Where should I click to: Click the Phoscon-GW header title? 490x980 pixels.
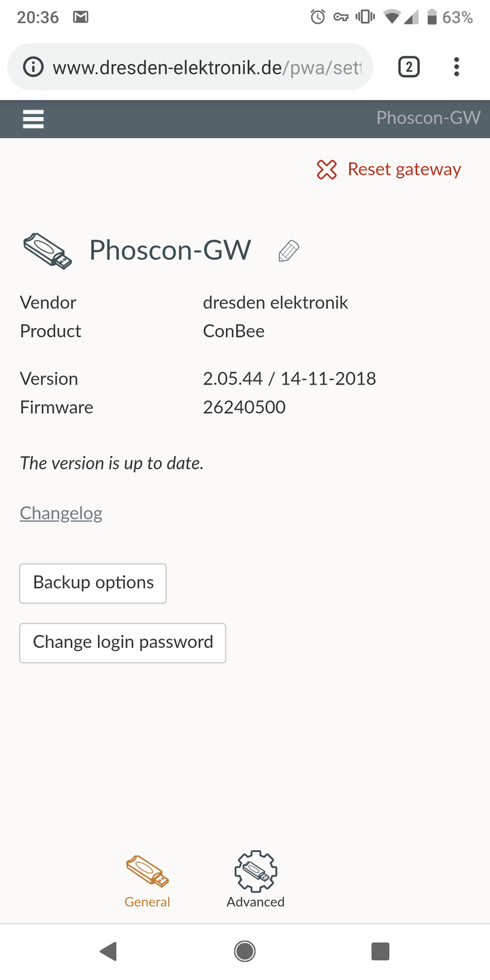(428, 118)
